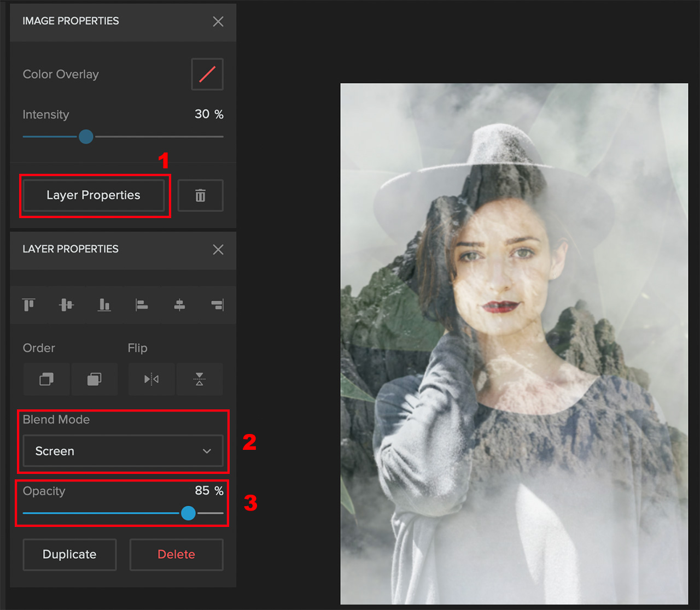The width and height of the screenshot is (700, 610).
Task: Click the Intensity slider handle
Action: pyautogui.click(x=86, y=137)
